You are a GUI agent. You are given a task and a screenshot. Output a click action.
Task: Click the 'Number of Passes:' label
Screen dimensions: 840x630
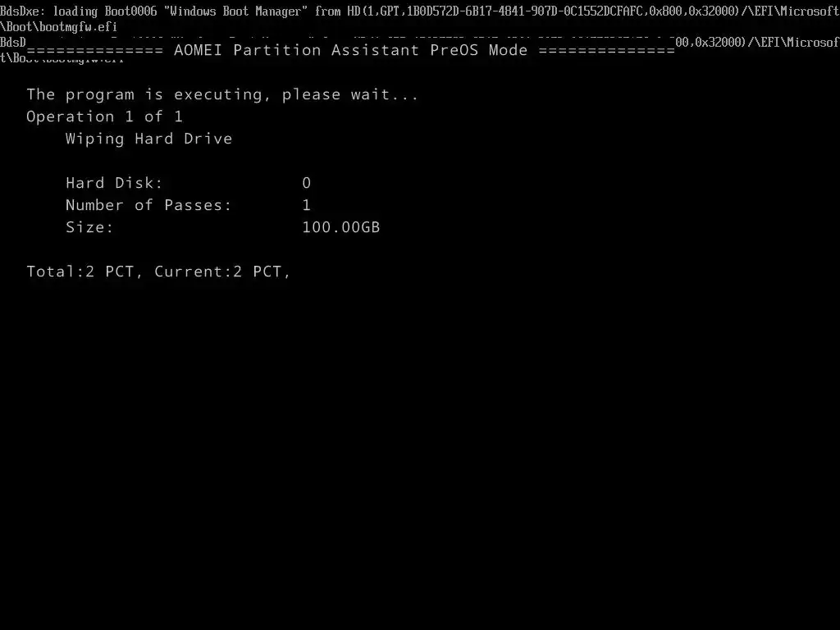[148, 205]
